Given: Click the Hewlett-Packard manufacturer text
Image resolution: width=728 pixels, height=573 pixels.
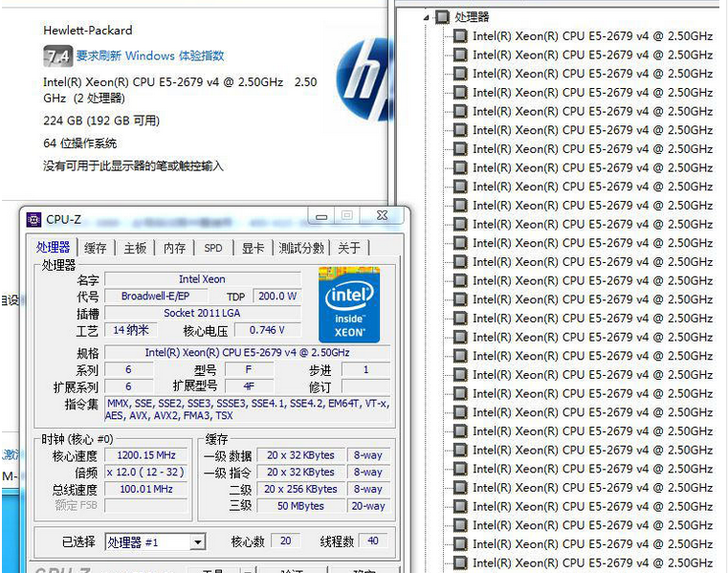Looking at the screenshot, I should pos(88,31).
